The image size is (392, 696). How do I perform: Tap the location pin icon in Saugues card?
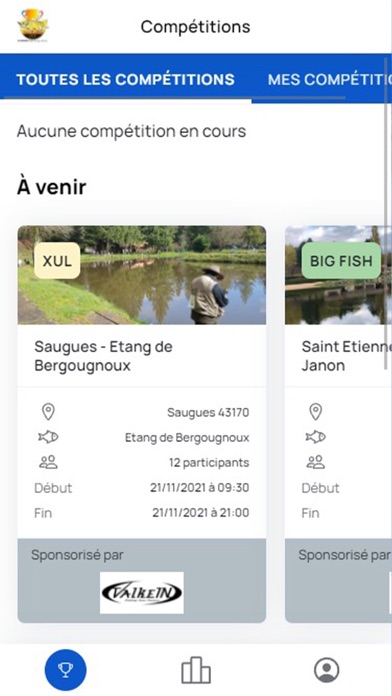[x=48, y=412]
